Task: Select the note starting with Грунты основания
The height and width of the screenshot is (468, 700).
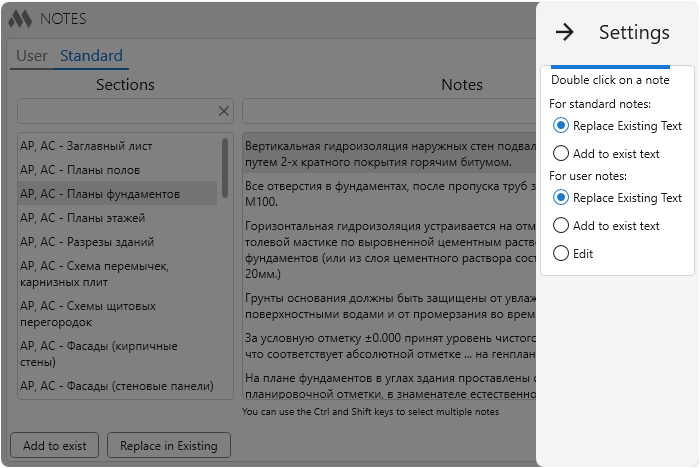Action: 389,306
